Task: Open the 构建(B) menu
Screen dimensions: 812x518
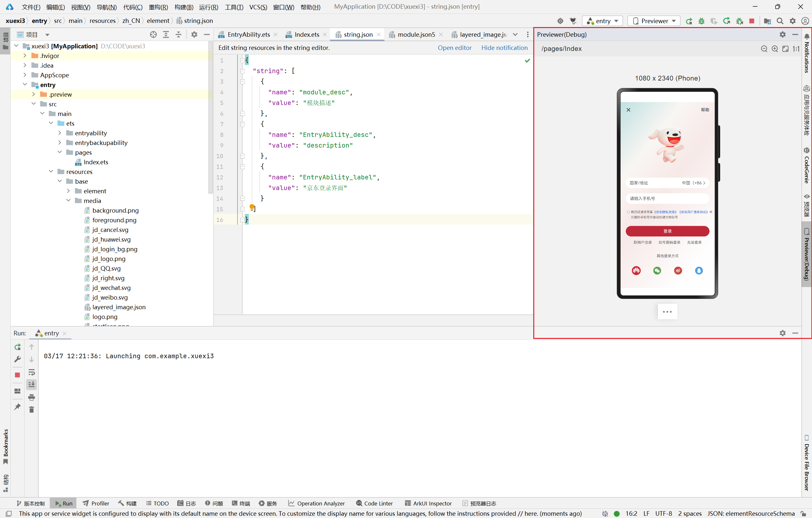Action: (183, 7)
